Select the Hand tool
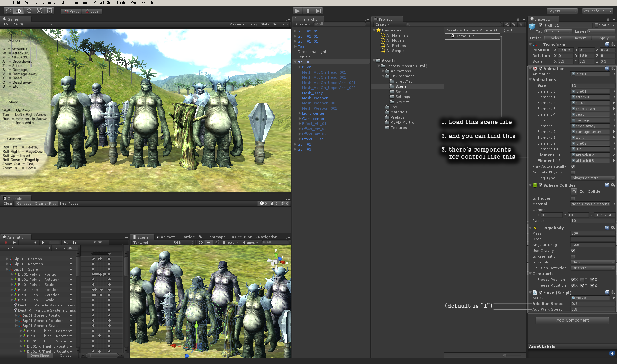617x364 pixels. (8, 11)
